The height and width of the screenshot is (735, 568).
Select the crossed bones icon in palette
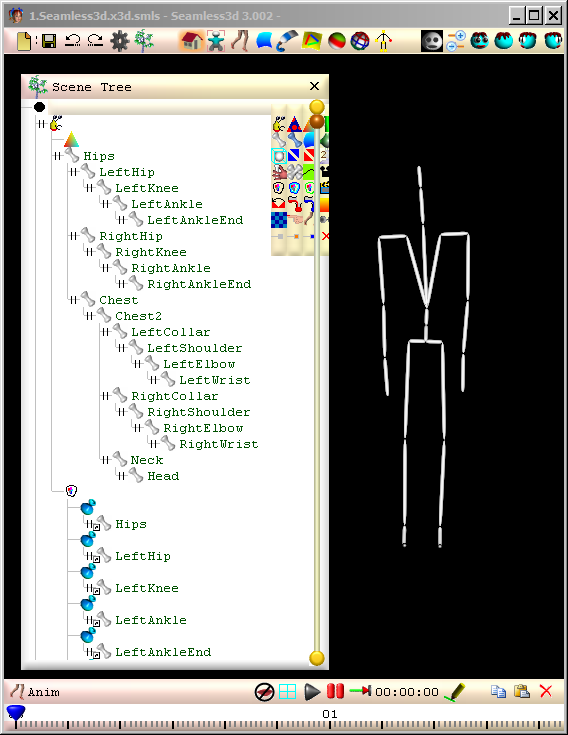294,172
